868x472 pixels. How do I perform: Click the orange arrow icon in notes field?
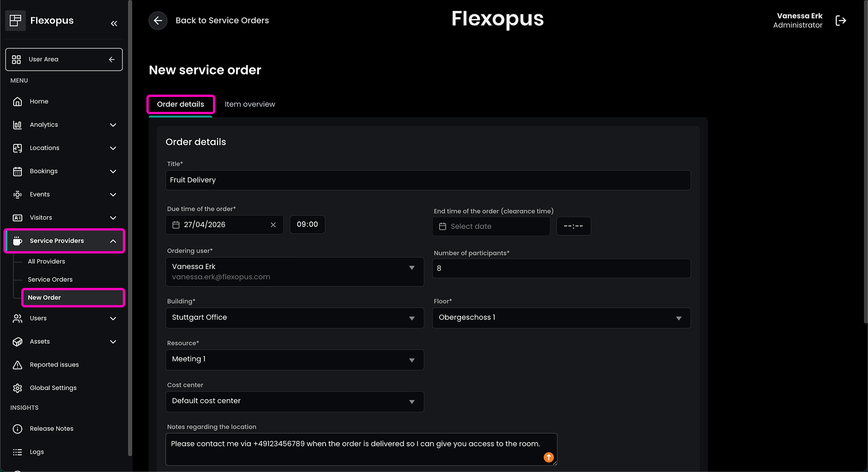click(x=549, y=457)
